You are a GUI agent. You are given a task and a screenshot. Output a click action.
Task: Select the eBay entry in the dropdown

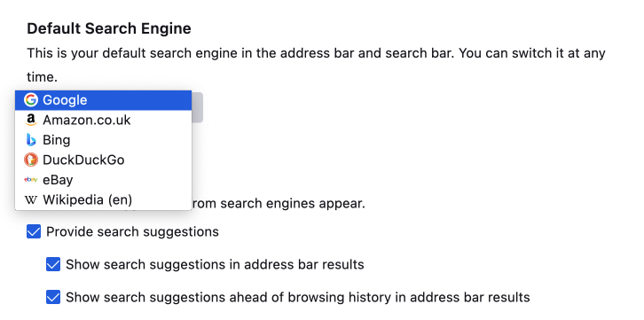103,180
